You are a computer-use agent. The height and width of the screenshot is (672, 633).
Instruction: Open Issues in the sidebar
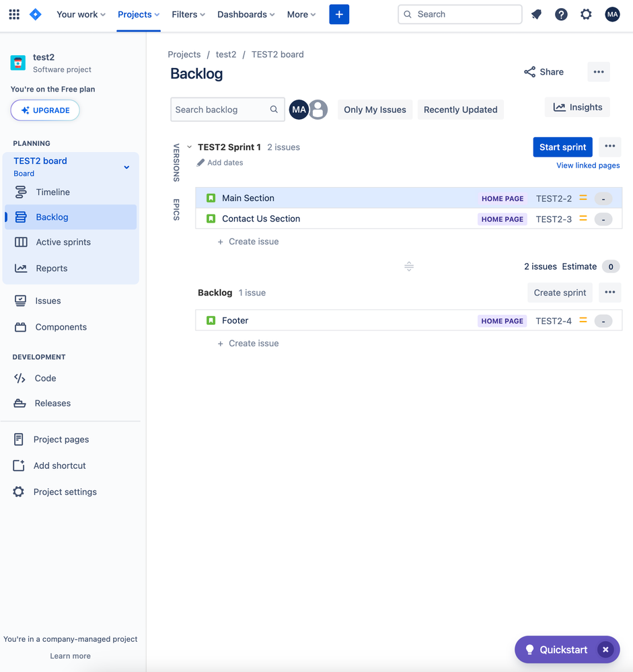click(x=71, y=301)
